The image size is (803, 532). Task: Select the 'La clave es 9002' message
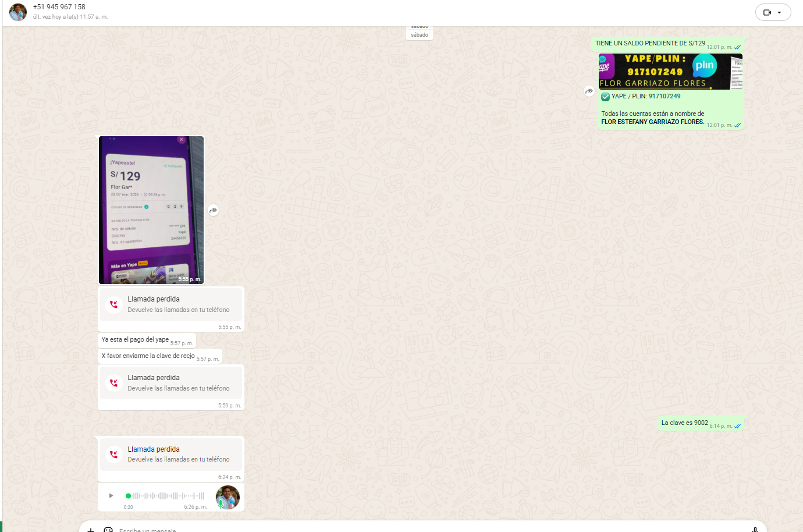tap(684, 423)
